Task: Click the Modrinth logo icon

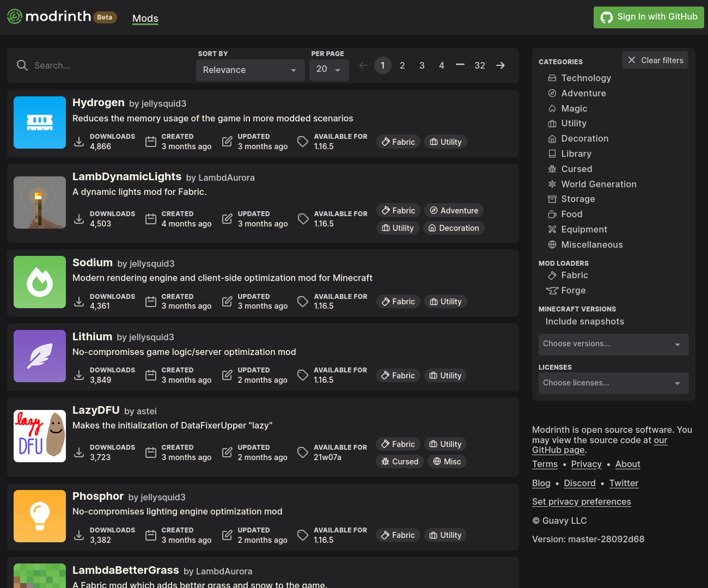Action: (x=15, y=16)
